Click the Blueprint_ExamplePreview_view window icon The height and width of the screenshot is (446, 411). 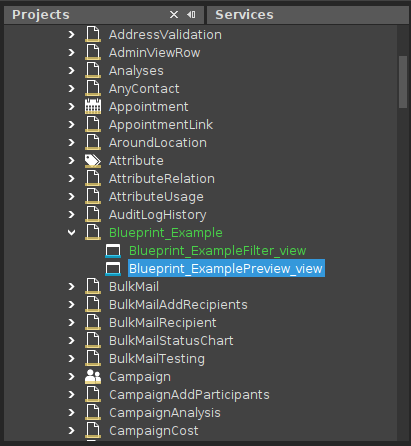click(113, 269)
